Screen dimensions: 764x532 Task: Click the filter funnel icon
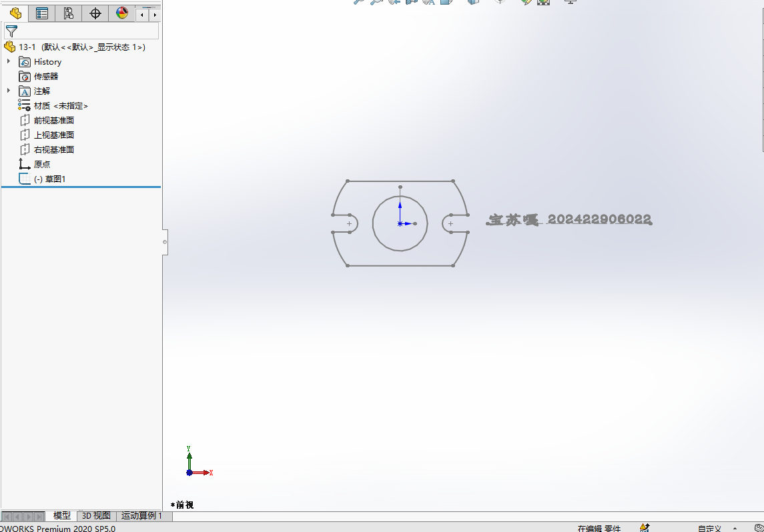point(11,31)
